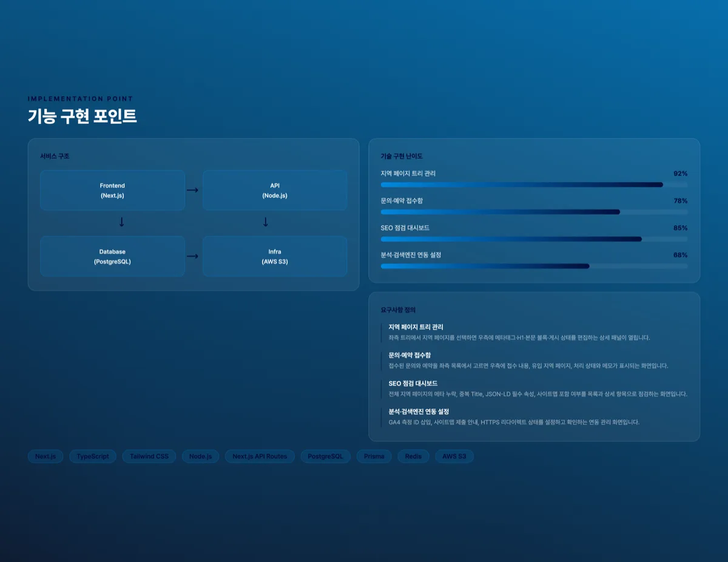The height and width of the screenshot is (562, 728).
Task: Click the 기능 구현 포인트 heading
Action: pyautogui.click(x=83, y=116)
